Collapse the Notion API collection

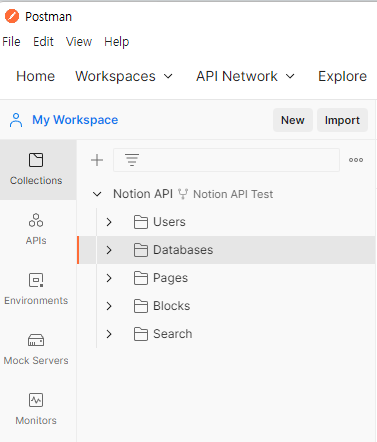pyautogui.click(x=97, y=194)
